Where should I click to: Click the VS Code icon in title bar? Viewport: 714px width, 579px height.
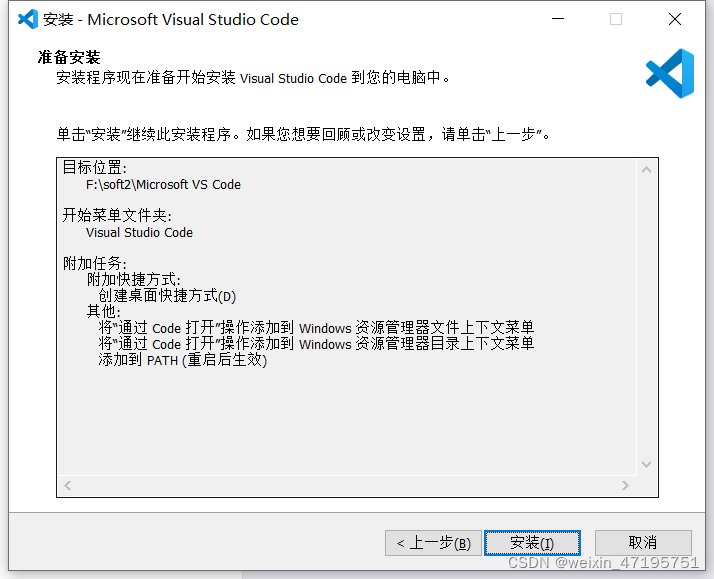pos(28,19)
